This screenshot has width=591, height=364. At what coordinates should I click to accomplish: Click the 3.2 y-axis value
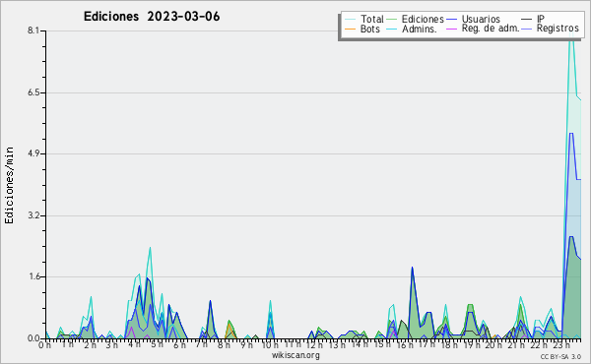point(33,215)
